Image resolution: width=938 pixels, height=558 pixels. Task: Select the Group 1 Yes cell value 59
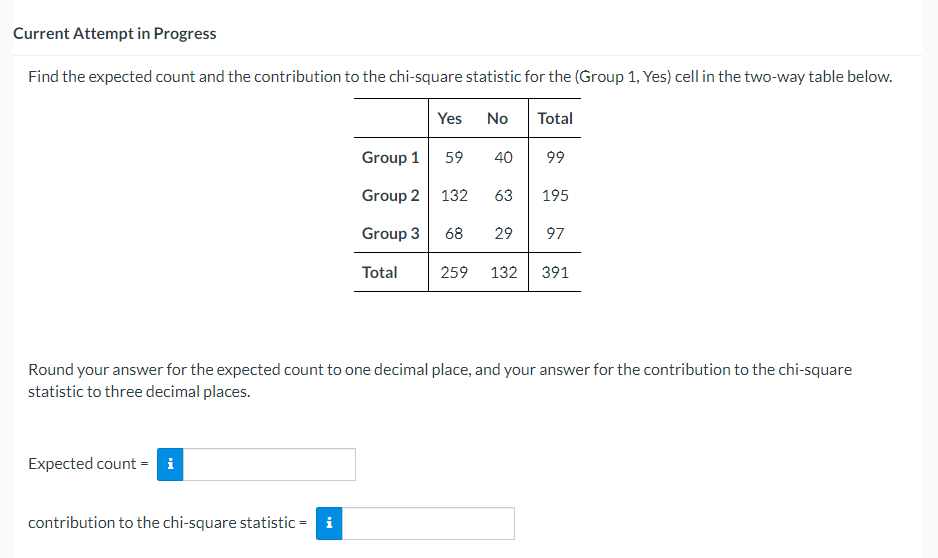(454, 157)
